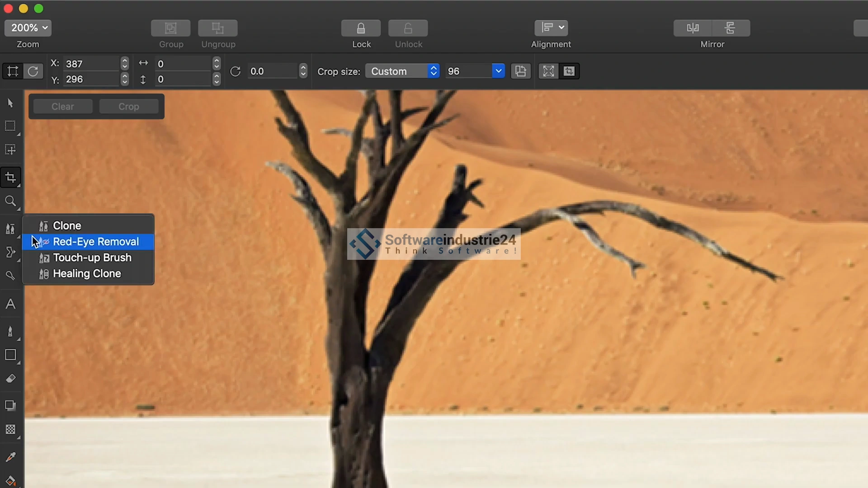The image size is (868, 488).
Task: Select the Eyedropper tool
Action: tap(10, 457)
